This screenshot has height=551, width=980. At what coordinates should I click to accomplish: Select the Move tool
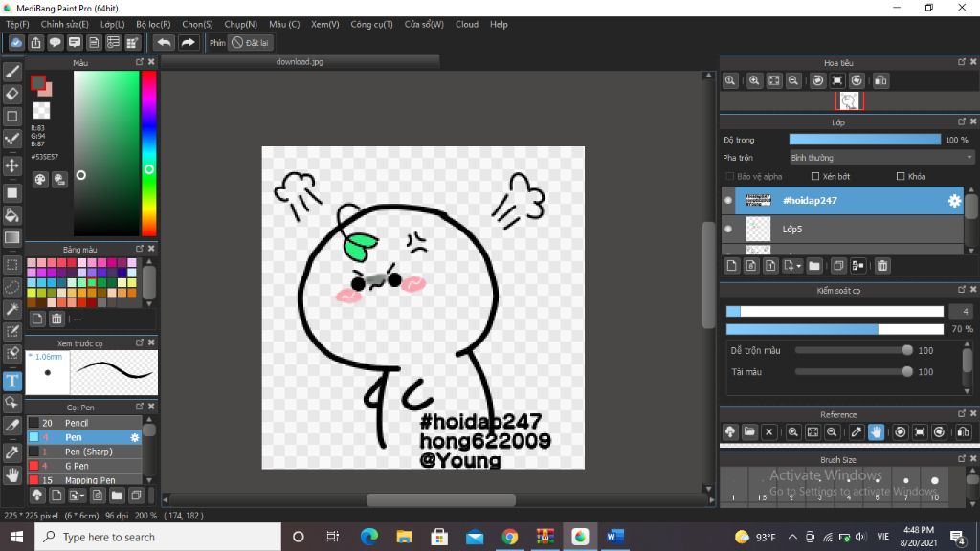coord(12,165)
